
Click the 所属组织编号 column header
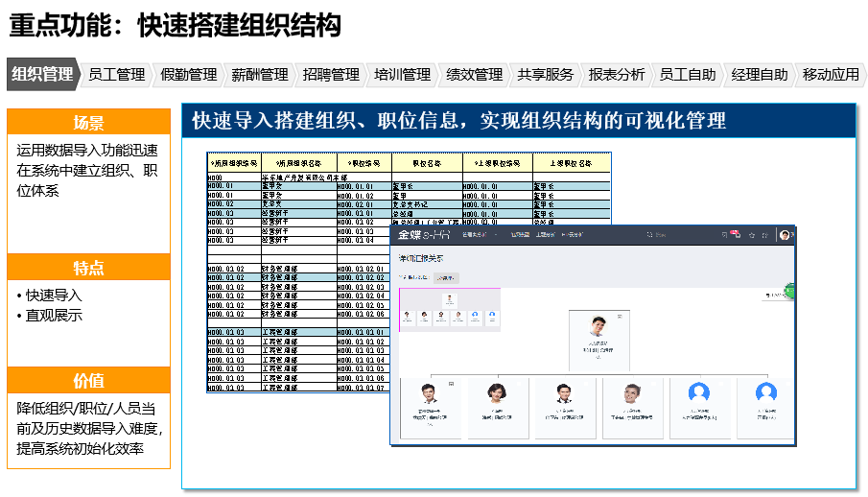(x=234, y=163)
